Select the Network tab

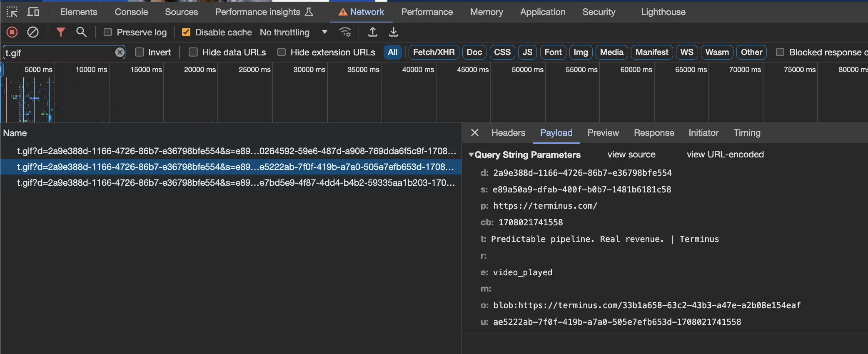pos(361,12)
